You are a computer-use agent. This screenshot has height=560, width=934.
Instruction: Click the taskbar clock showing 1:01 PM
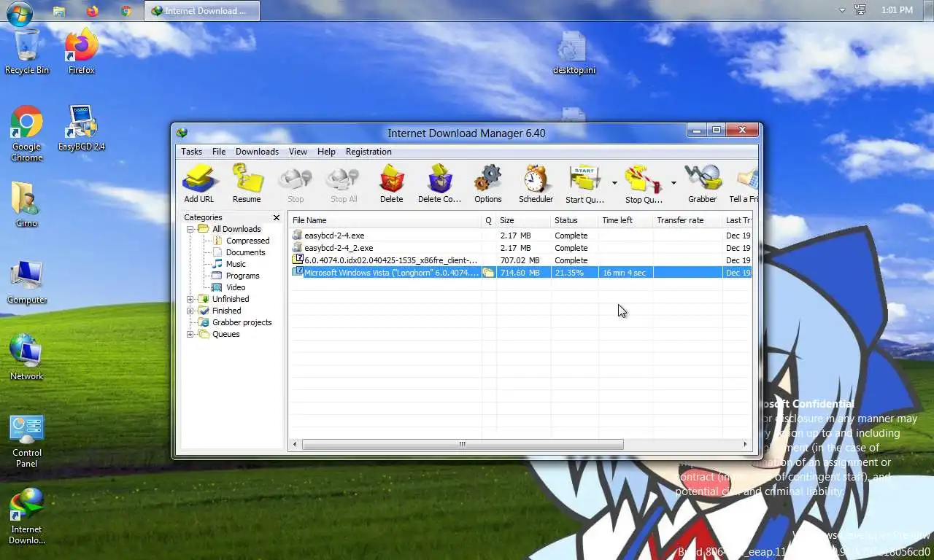click(x=897, y=10)
